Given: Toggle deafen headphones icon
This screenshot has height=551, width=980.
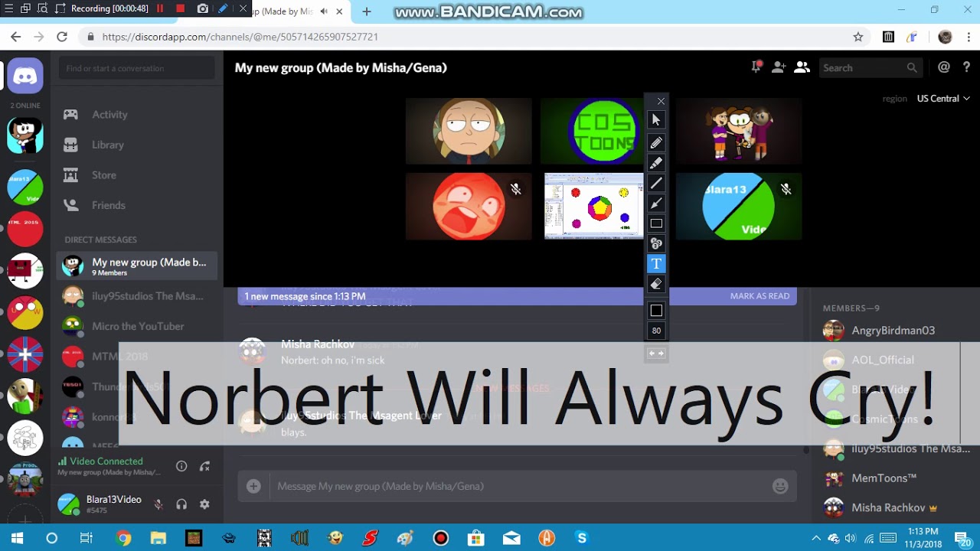Looking at the screenshot, I should 181,504.
